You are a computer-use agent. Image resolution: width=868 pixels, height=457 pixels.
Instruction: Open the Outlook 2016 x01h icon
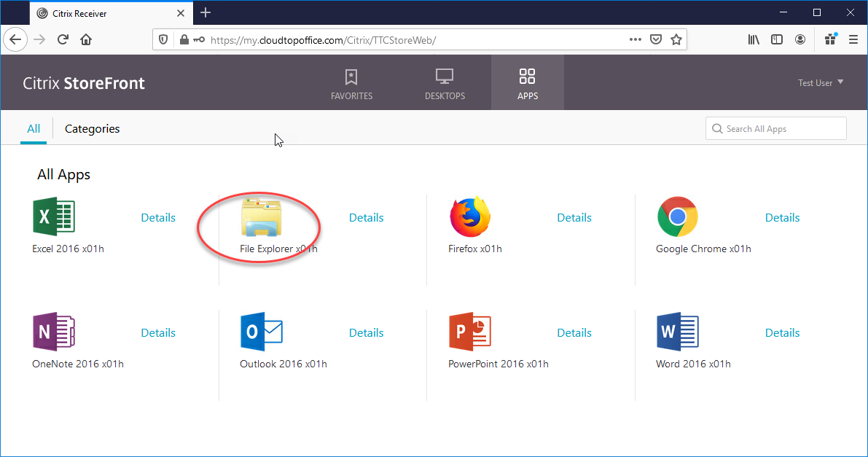[262, 332]
